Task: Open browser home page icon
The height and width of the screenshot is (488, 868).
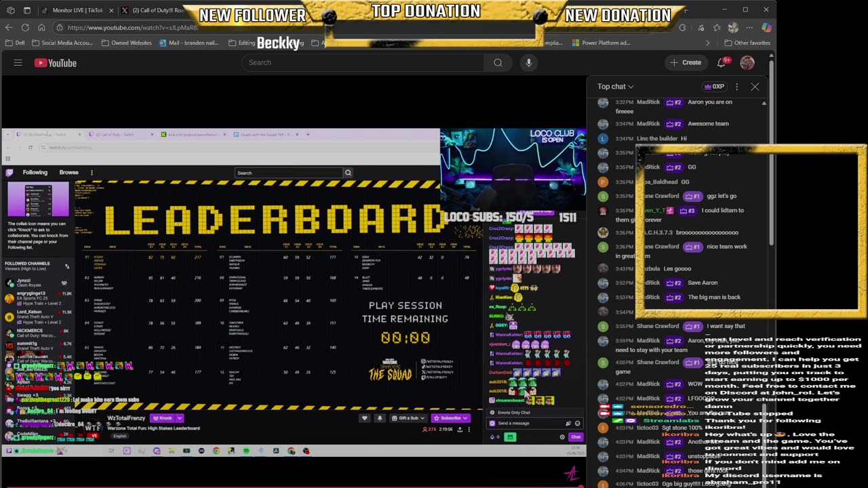Action: click(x=41, y=27)
